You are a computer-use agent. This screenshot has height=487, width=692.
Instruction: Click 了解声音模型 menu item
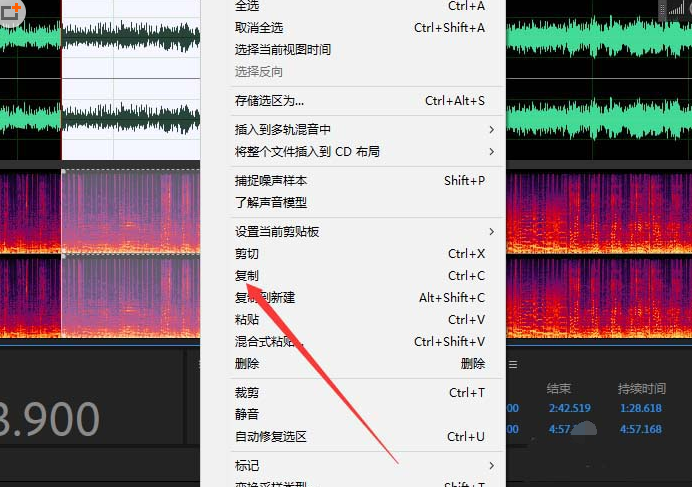pyautogui.click(x=270, y=203)
